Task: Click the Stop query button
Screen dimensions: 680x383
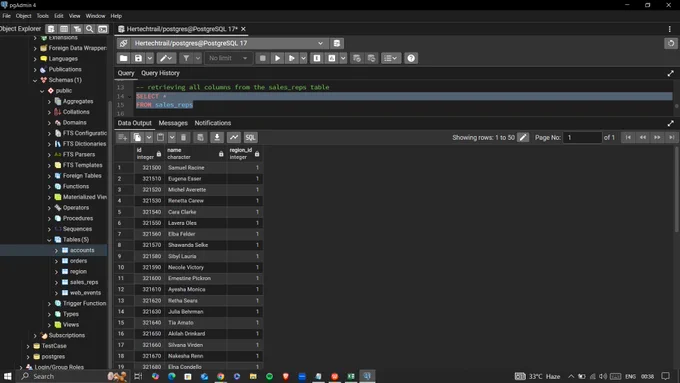Action: click(x=262, y=58)
